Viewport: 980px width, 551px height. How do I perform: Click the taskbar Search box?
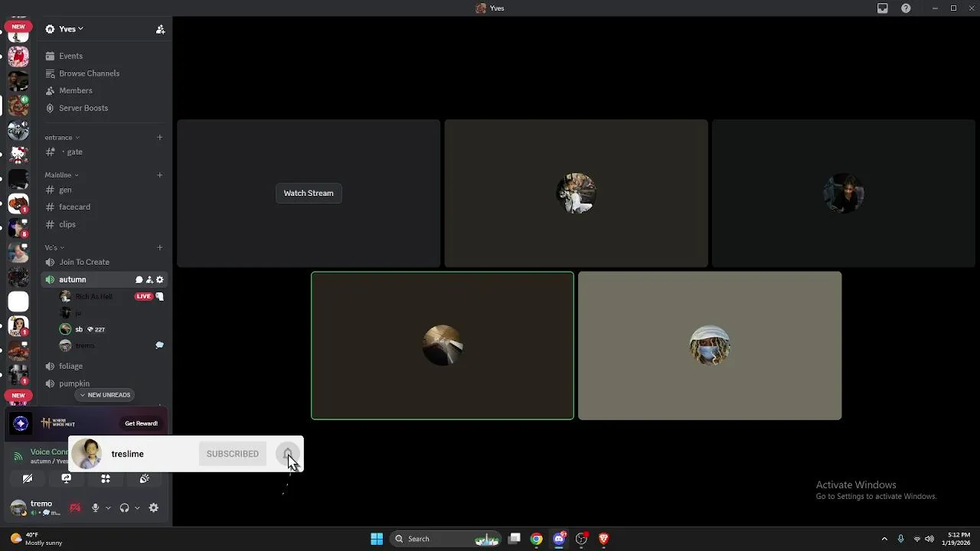point(445,539)
